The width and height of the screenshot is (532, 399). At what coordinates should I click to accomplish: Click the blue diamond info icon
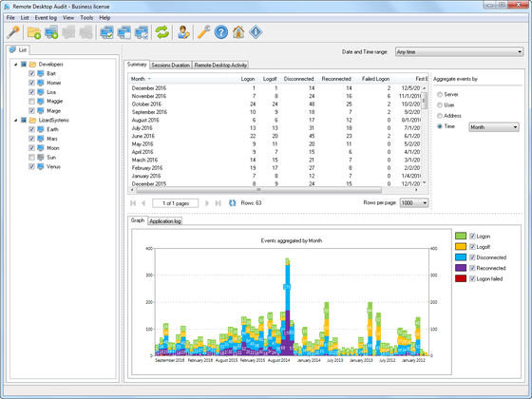coord(256,32)
